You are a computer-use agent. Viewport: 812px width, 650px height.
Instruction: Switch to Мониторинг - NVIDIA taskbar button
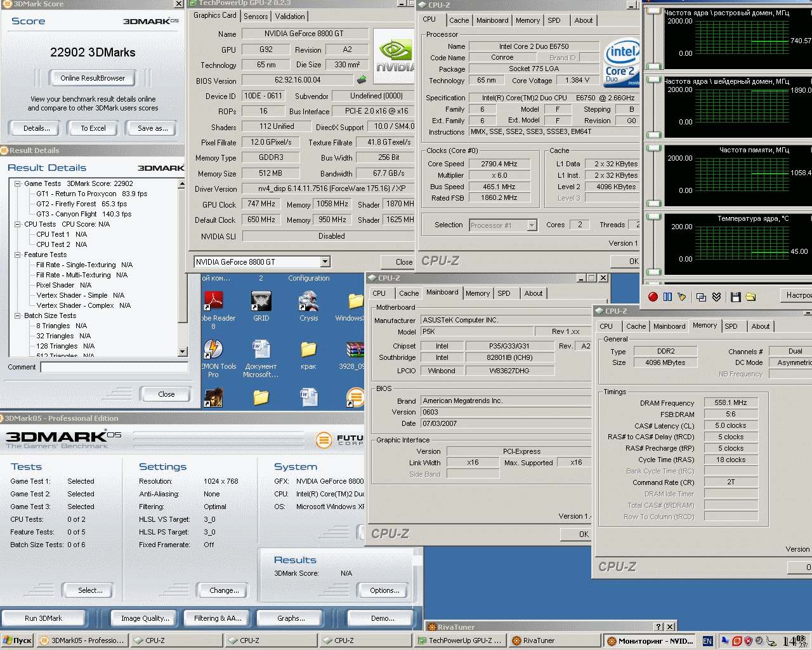click(x=650, y=640)
